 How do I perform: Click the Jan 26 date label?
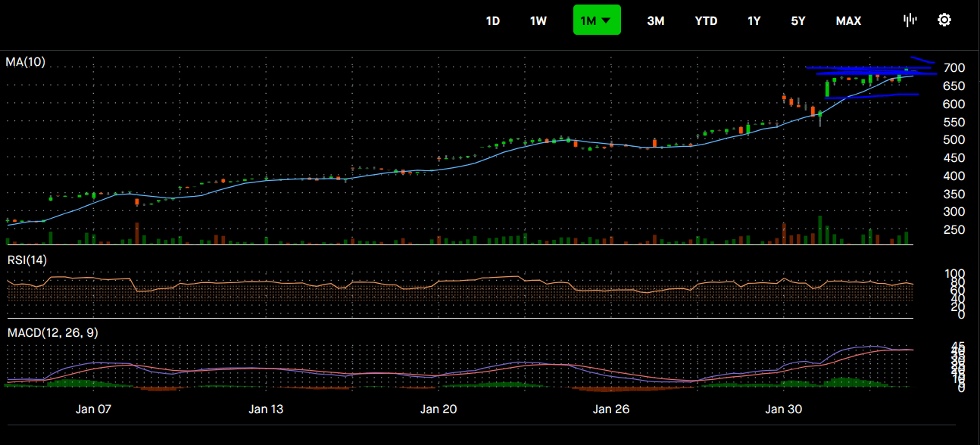(611, 409)
